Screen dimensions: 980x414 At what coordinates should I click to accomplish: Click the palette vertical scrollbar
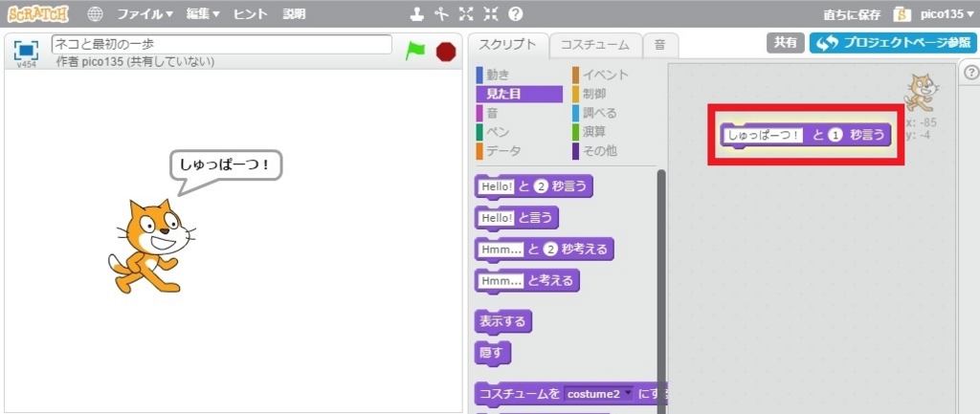pyautogui.click(x=661, y=291)
